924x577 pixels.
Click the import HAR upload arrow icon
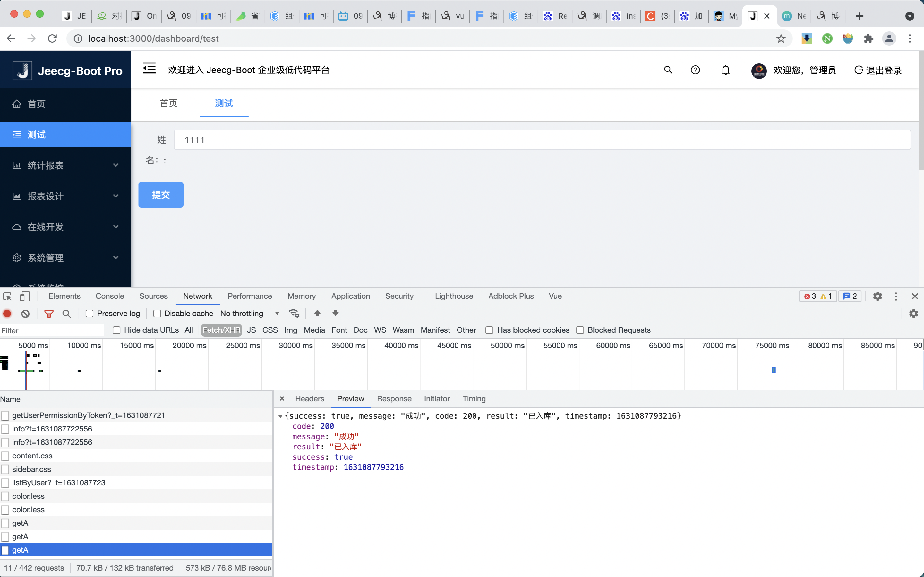(x=317, y=313)
